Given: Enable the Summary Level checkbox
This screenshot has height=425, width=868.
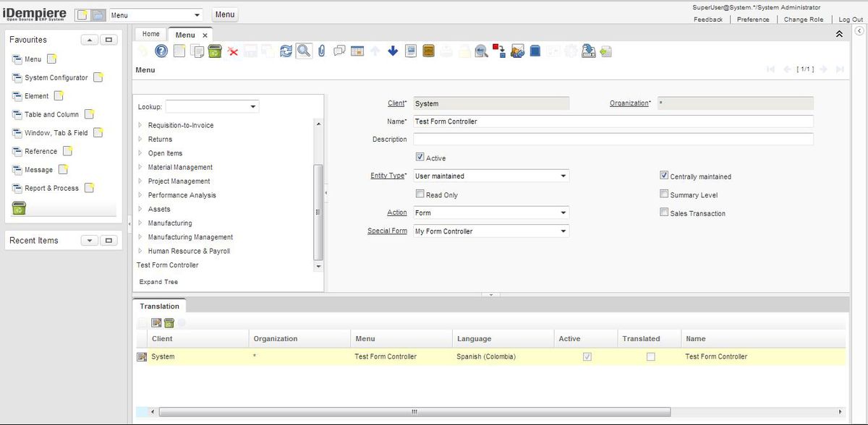Looking at the screenshot, I should [x=664, y=194].
